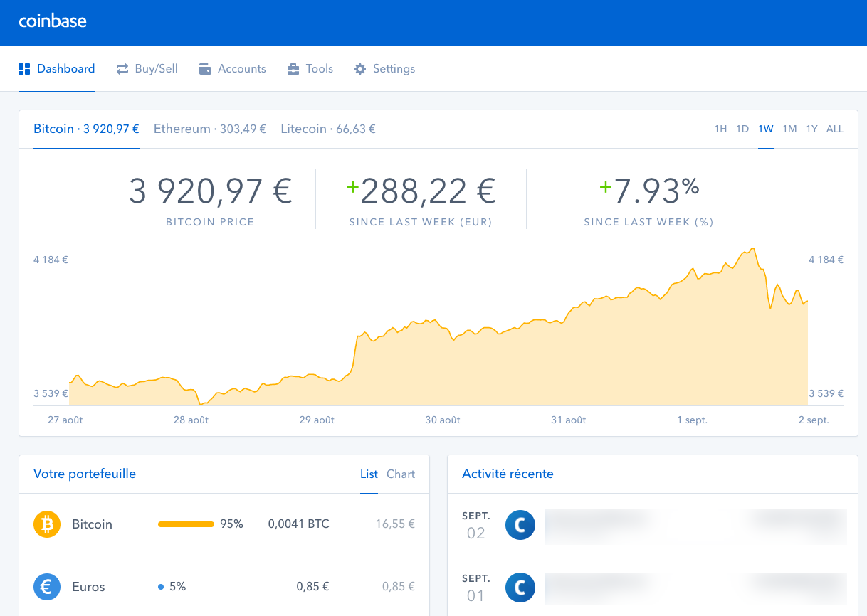This screenshot has height=616, width=867.
Task: Click the 28 août date label on chart
Action: pyautogui.click(x=191, y=420)
